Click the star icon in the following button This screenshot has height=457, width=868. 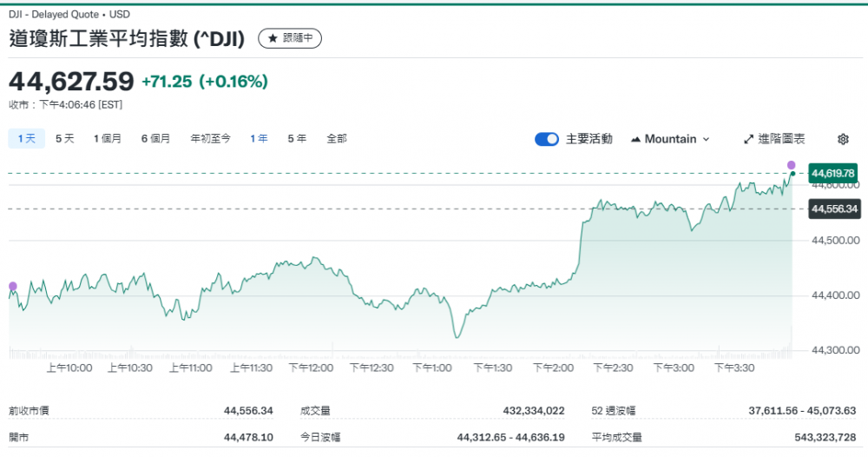coord(272,38)
